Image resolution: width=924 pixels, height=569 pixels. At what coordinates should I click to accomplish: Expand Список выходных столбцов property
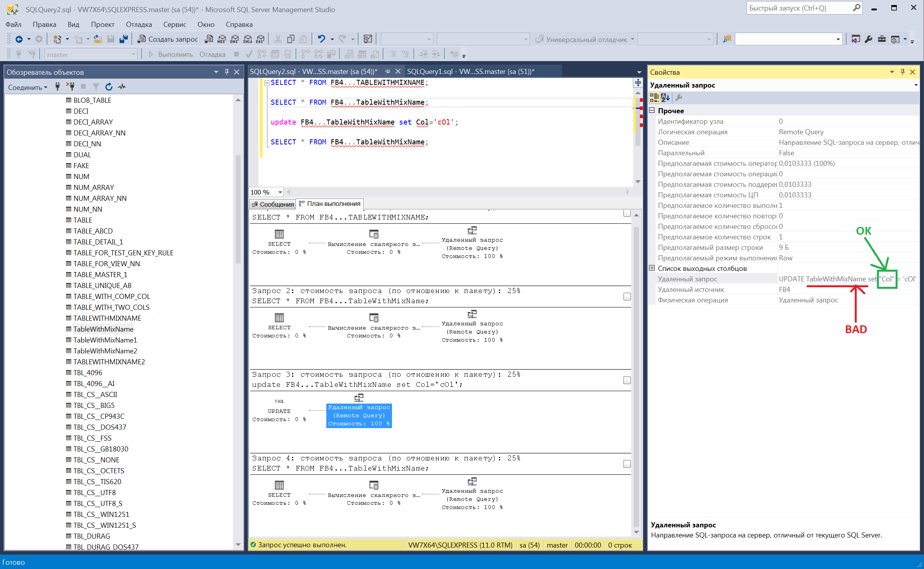click(x=652, y=268)
